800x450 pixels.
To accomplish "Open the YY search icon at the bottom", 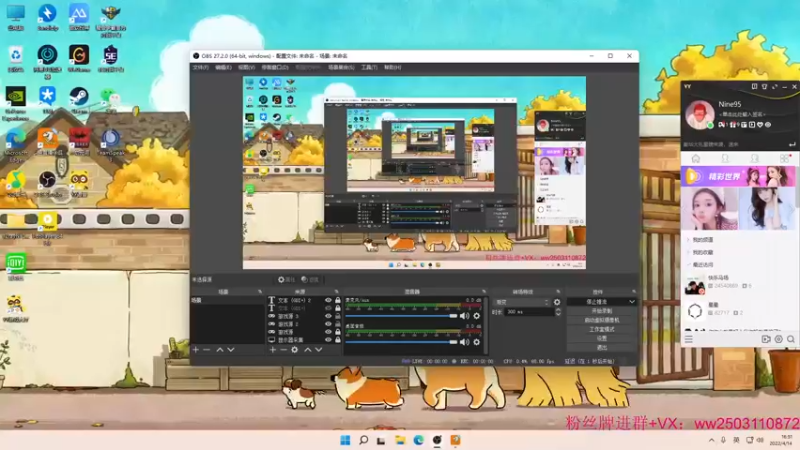I will point(791,339).
